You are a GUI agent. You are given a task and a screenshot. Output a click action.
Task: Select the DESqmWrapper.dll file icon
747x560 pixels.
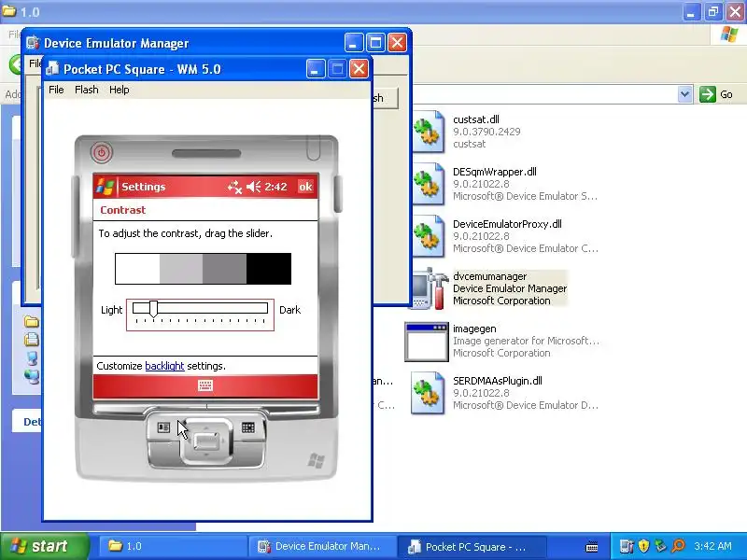click(428, 184)
